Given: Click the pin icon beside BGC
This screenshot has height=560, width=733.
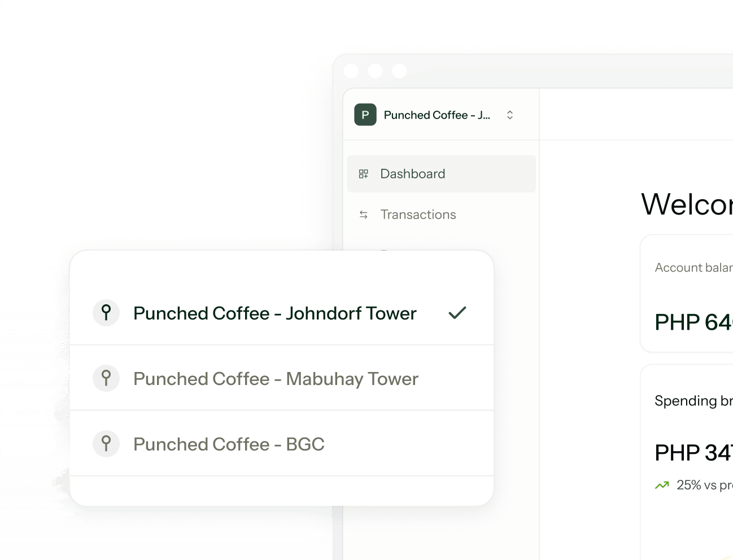Looking at the screenshot, I should point(106,444).
